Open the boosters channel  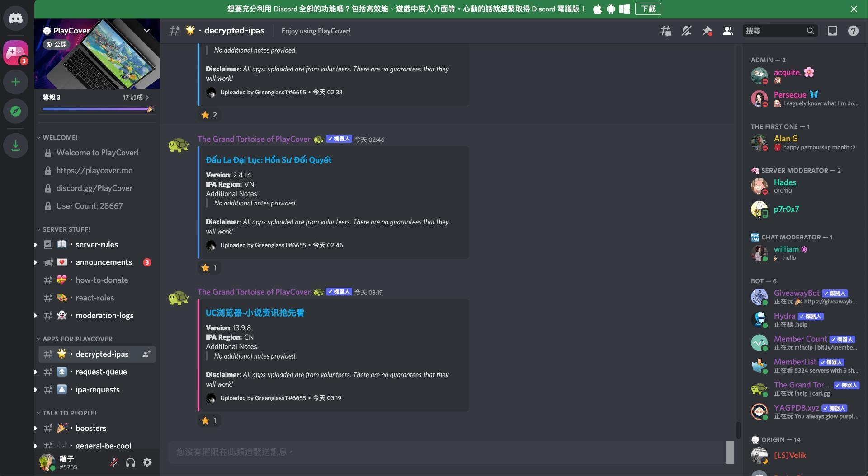point(97,428)
